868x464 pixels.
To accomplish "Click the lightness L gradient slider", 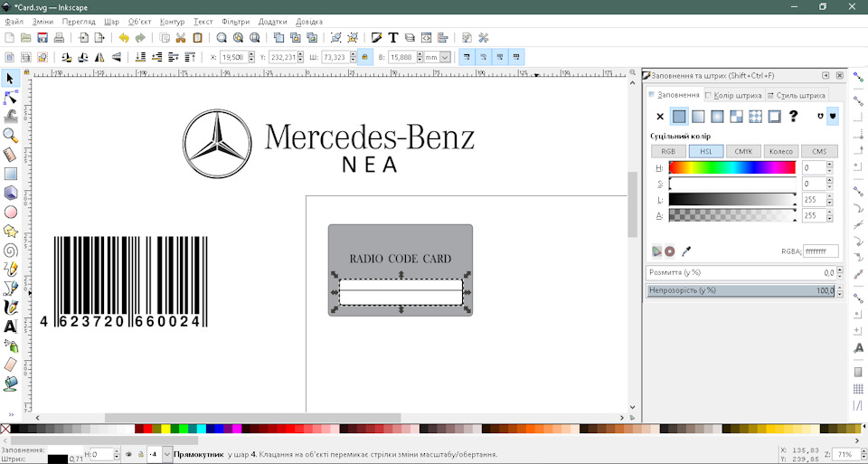I will pyautogui.click(x=731, y=199).
